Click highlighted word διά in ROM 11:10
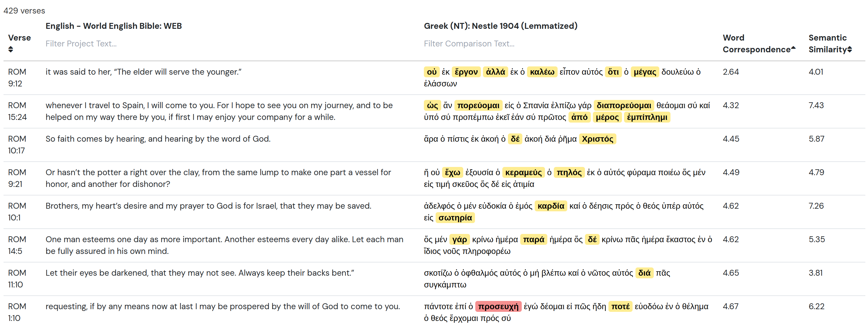The width and height of the screenshot is (868, 328). click(x=644, y=273)
